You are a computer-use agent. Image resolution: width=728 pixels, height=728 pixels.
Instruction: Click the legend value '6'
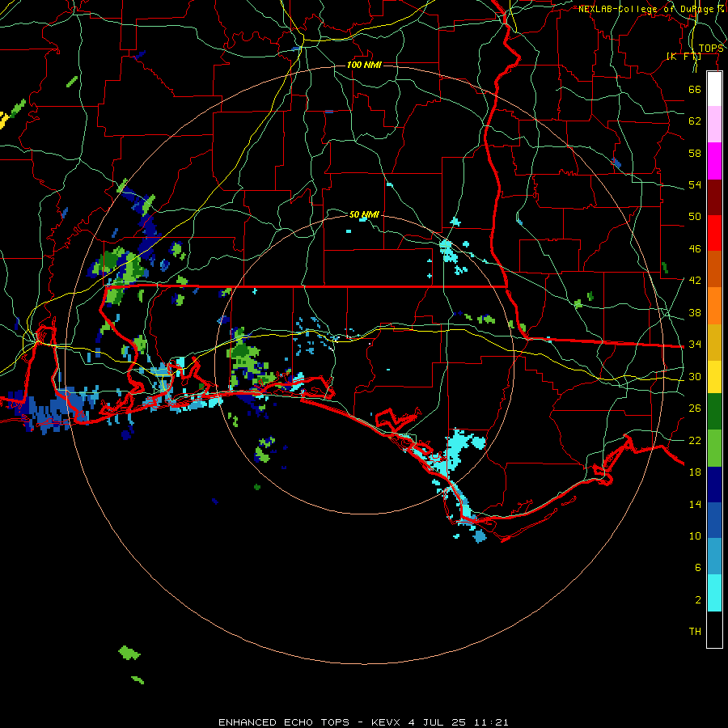click(698, 568)
